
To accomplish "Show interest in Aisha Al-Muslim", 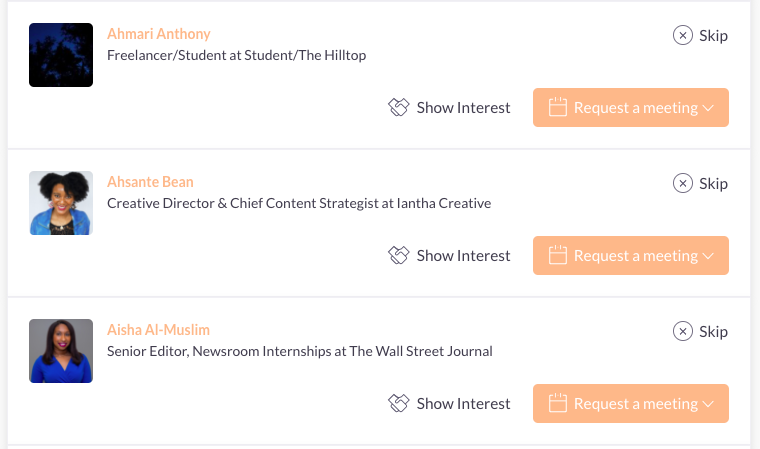I will tap(449, 403).
